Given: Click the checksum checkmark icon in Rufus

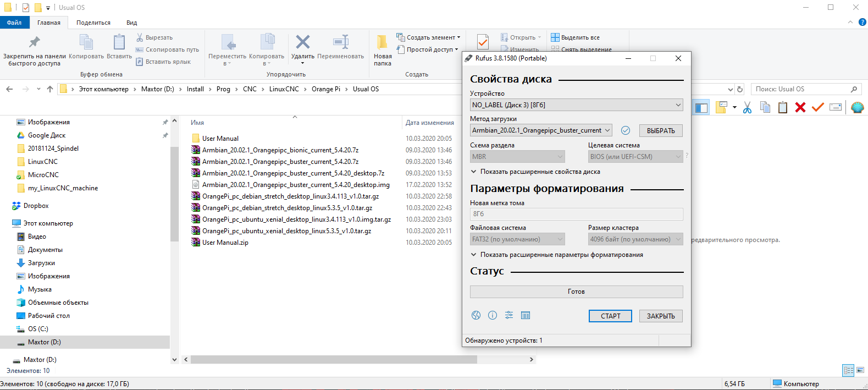Looking at the screenshot, I should (626, 130).
